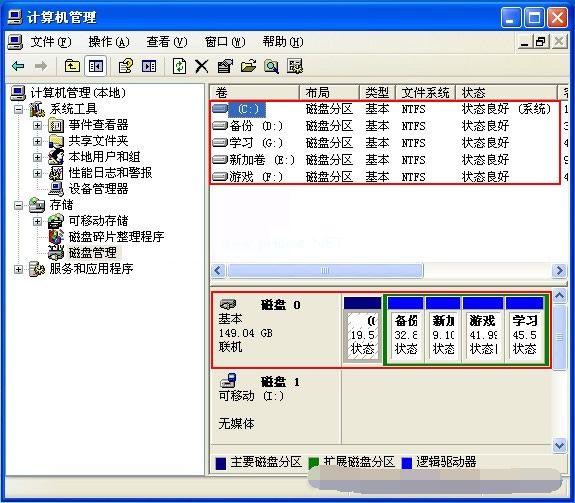Expand the 本地用户和组 tree node
The height and width of the screenshot is (503, 575).
pos(37,157)
